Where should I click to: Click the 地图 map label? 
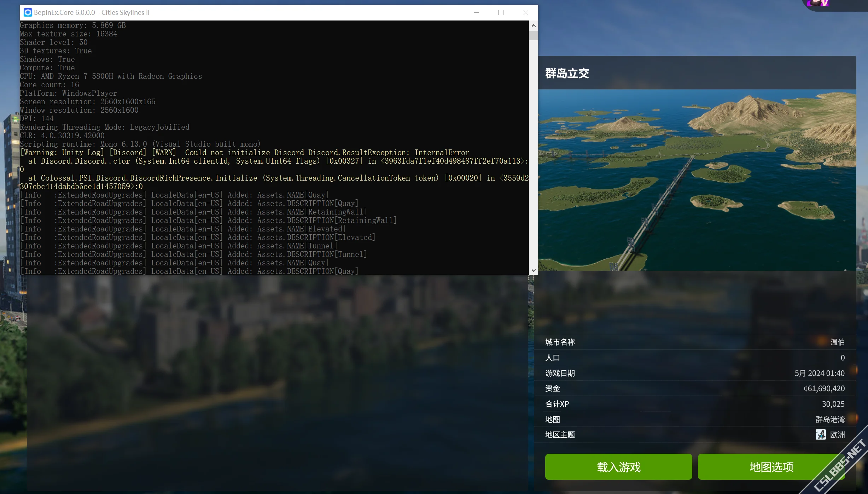pos(553,419)
